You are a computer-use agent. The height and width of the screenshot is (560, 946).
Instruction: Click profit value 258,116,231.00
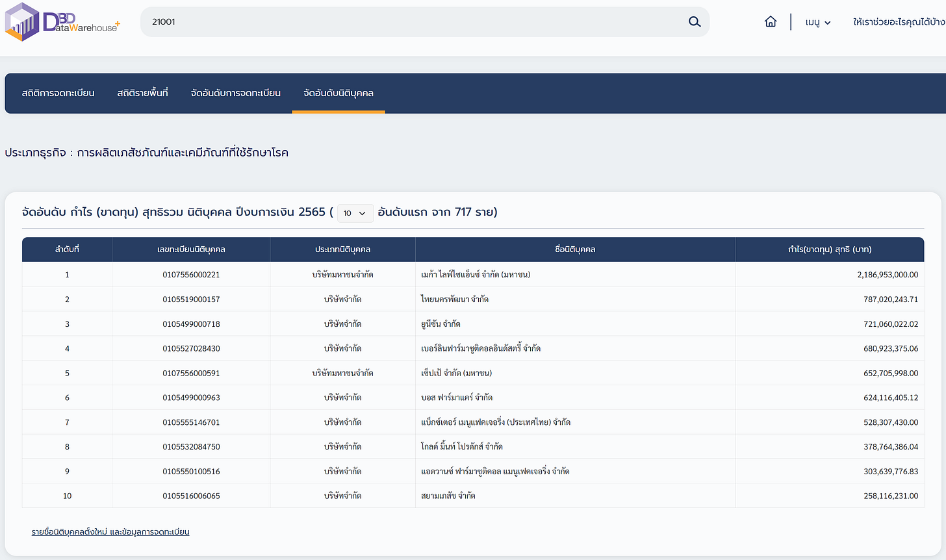891,496
